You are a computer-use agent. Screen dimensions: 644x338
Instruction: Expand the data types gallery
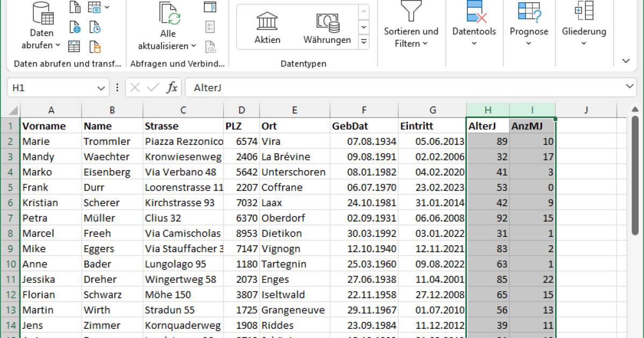[364, 41]
